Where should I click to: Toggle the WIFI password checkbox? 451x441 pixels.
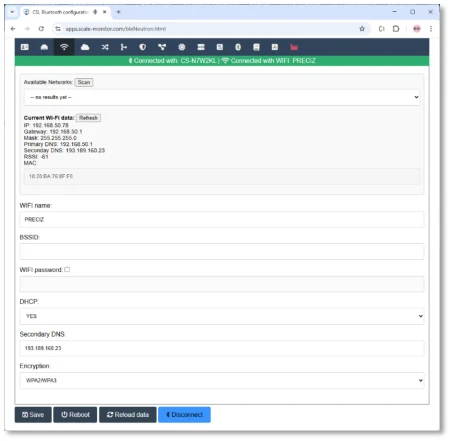[x=67, y=270]
